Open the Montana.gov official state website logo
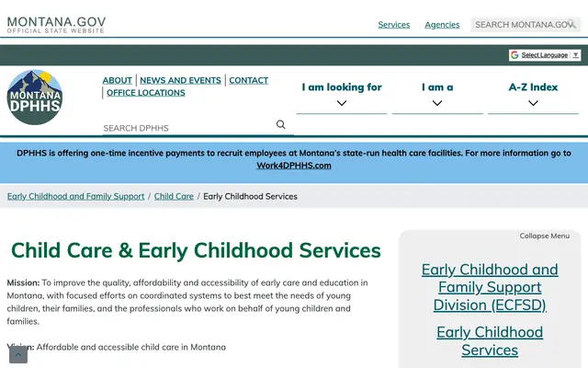Screen dimensions: 588x368 click(56, 25)
